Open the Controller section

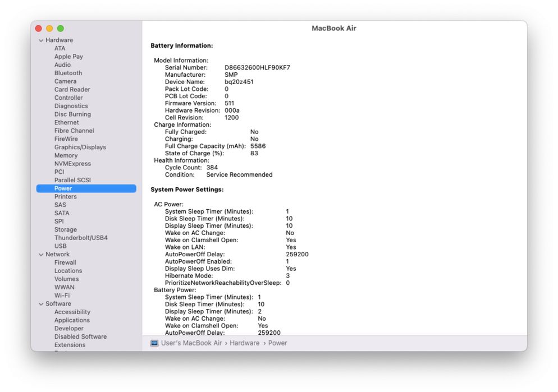68,98
